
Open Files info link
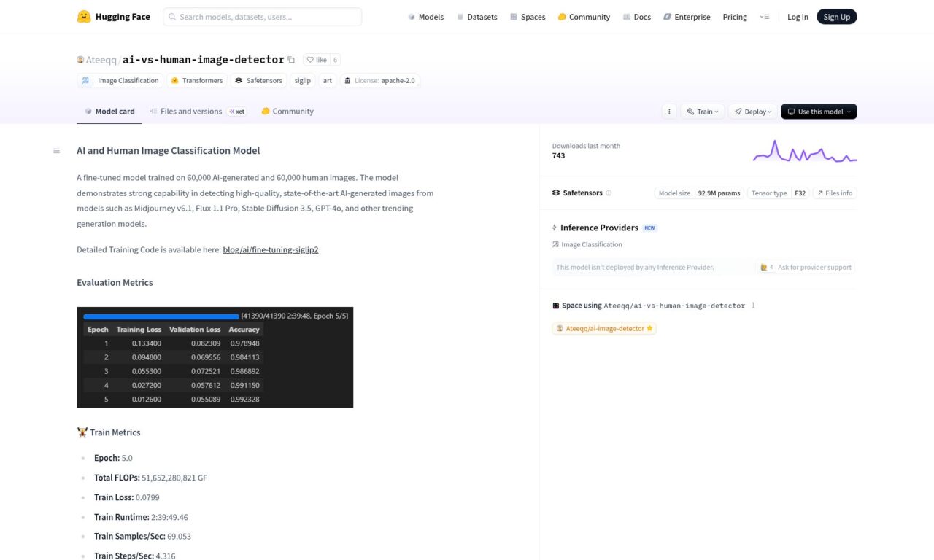pos(835,193)
